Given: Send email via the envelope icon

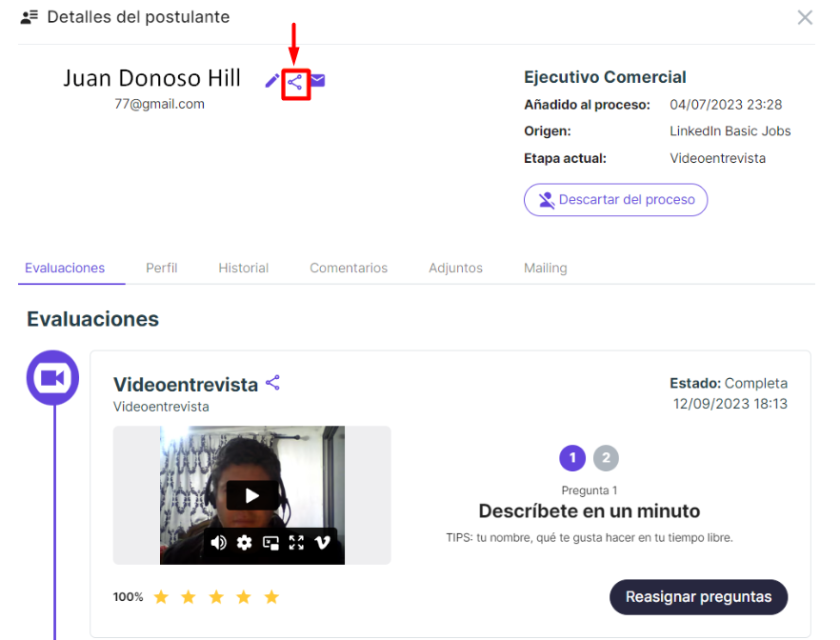Looking at the screenshot, I should [318, 80].
